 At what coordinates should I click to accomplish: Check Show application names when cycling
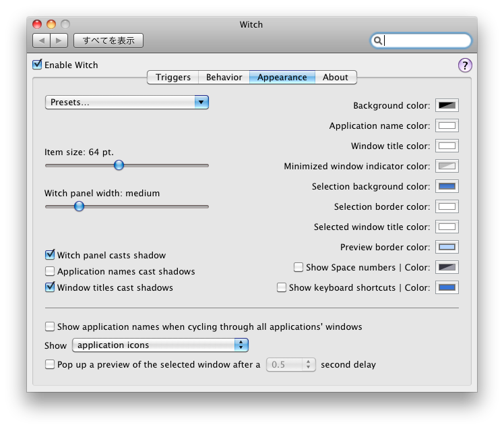click(50, 326)
